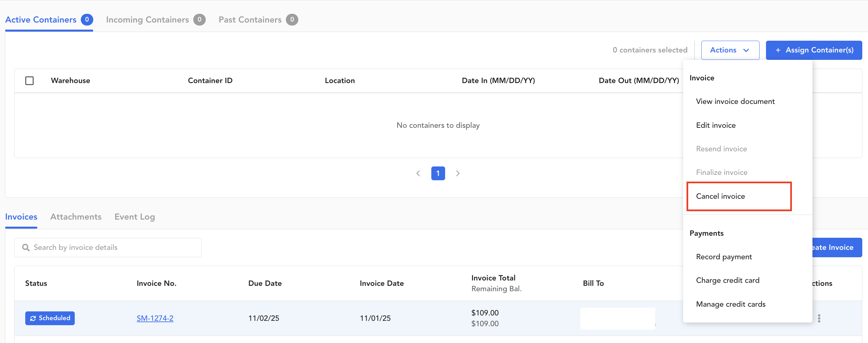Choose Edit invoice menu entry
This screenshot has height=343, width=868.
pos(716,125)
